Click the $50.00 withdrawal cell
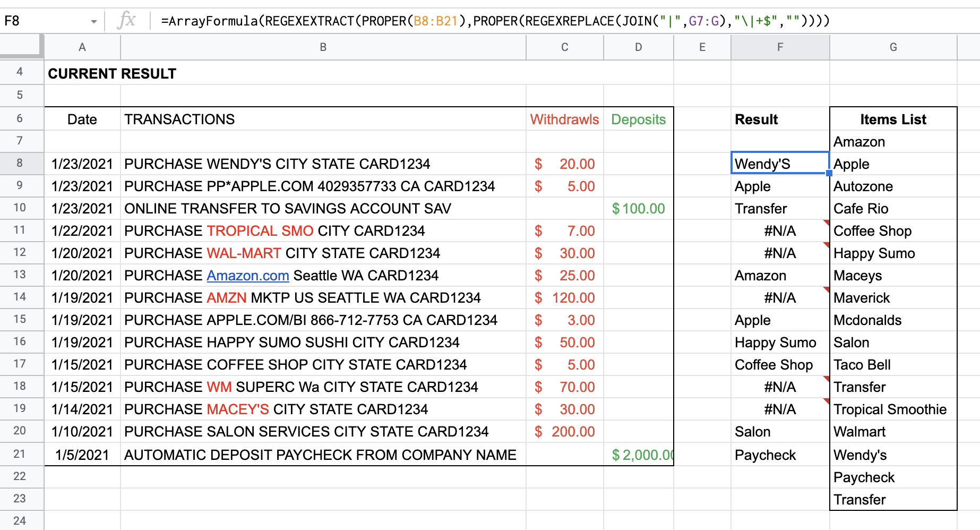Viewport: 980px width, 530px height. (x=565, y=342)
